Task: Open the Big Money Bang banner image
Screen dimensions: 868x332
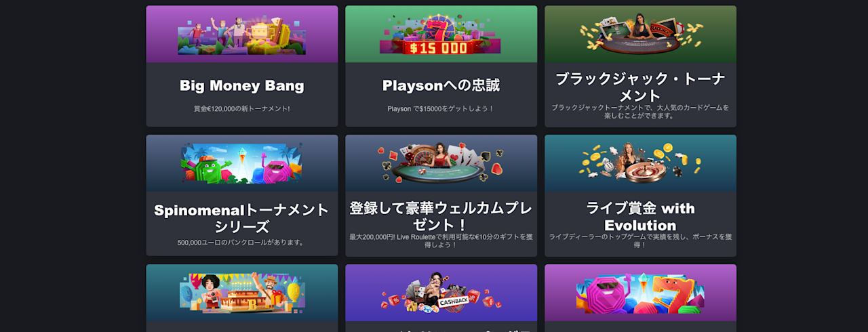Action: coord(242,34)
